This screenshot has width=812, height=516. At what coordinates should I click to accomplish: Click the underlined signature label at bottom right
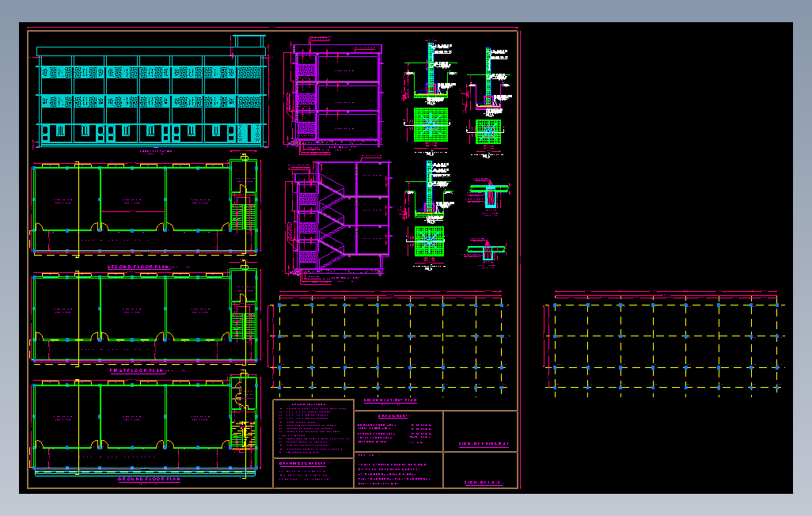pos(483,482)
